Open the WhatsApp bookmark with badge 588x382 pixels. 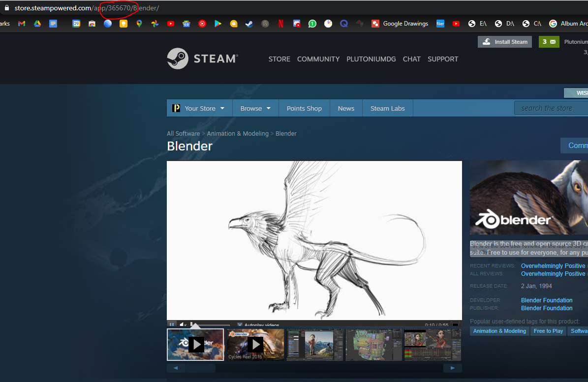point(312,24)
